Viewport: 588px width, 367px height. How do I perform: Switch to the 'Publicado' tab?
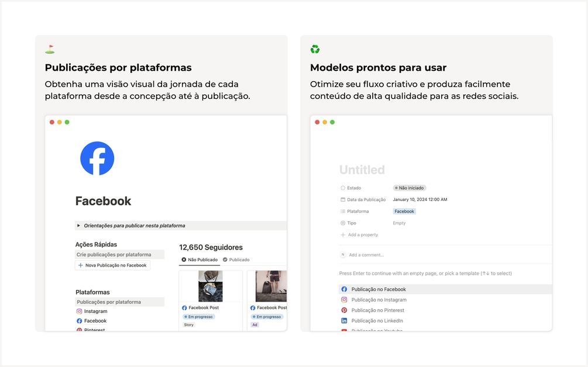[236, 259]
